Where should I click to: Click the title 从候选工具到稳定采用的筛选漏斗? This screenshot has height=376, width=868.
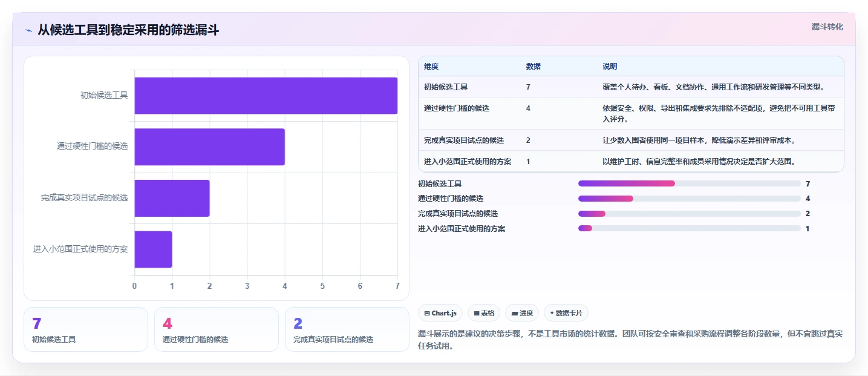click(128, 30)
